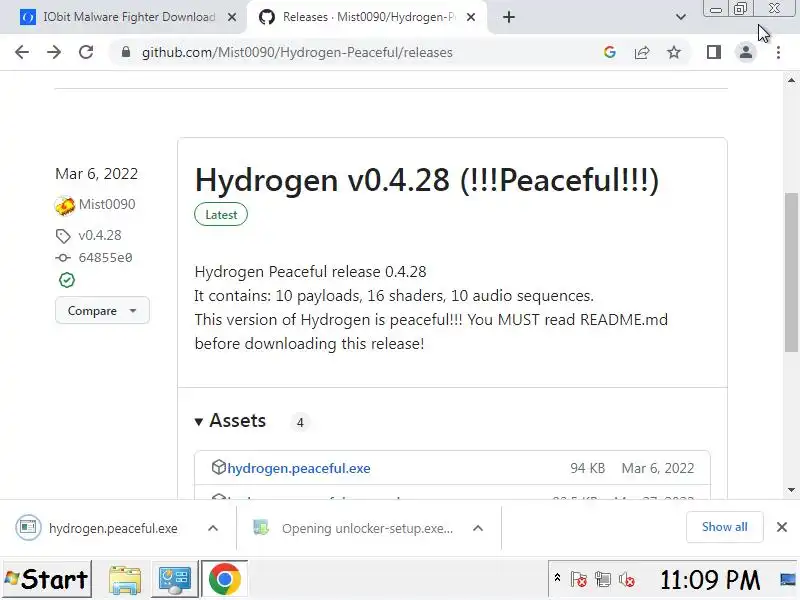Viewport: 800px width, 600px height.
Task: Share this page via share icon
Action: pyautogui.click(x=641, y=52)
